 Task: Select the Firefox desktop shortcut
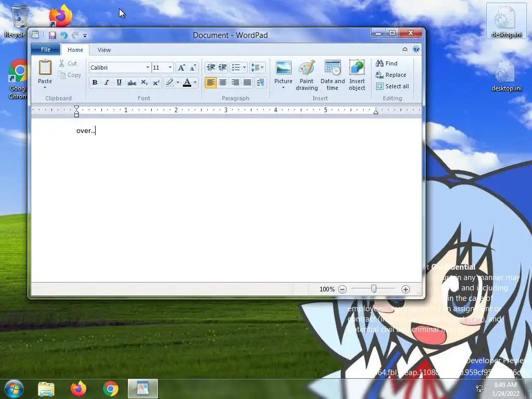[60, 16]
